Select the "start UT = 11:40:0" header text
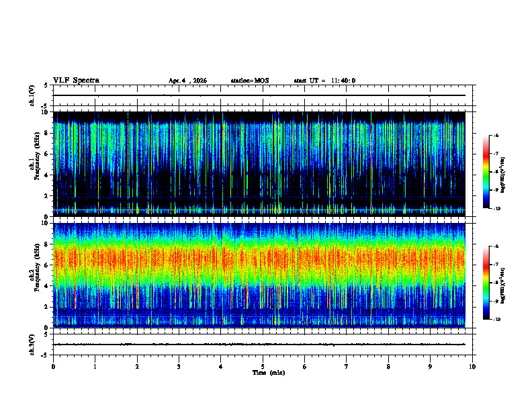 (324, 81)
